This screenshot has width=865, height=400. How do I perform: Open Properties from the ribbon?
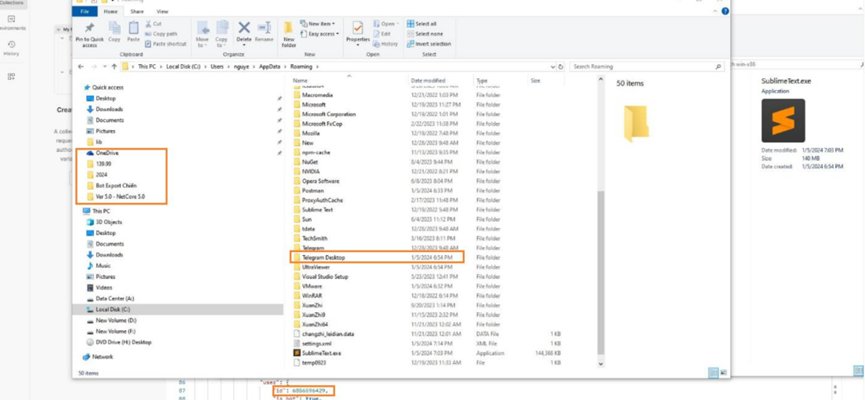point(357,33)
